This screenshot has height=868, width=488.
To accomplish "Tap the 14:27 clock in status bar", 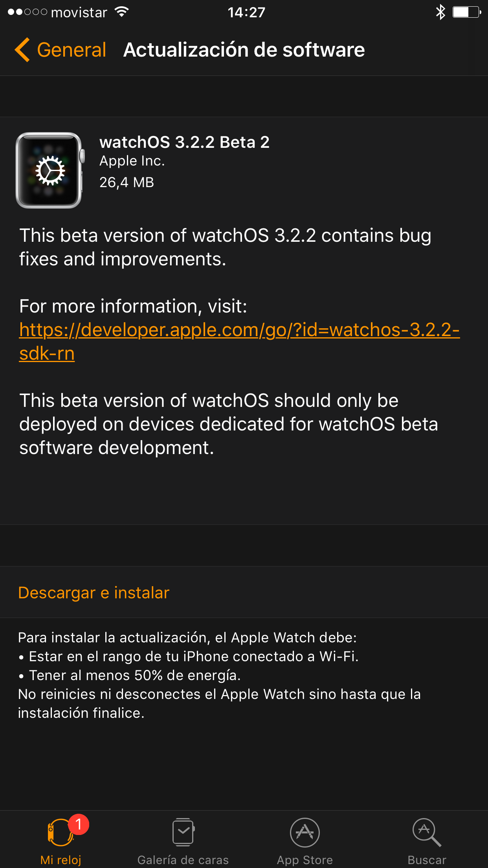I will pyautogui.click(x=246, y=13).
